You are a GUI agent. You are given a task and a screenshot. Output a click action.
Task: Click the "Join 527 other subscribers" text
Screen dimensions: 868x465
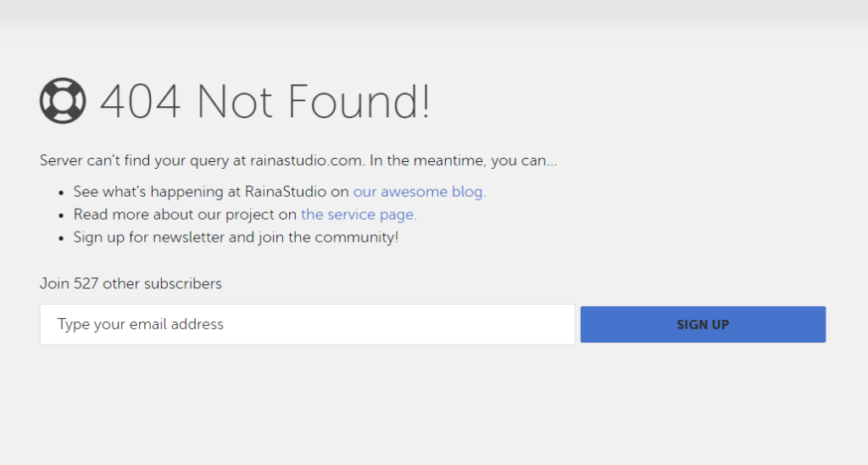[x=131, y=283]
